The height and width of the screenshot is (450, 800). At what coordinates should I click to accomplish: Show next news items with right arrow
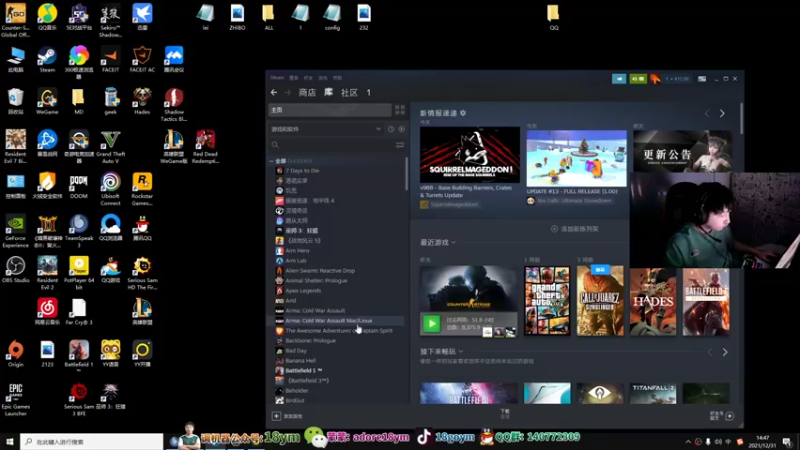tap(722, 113)
